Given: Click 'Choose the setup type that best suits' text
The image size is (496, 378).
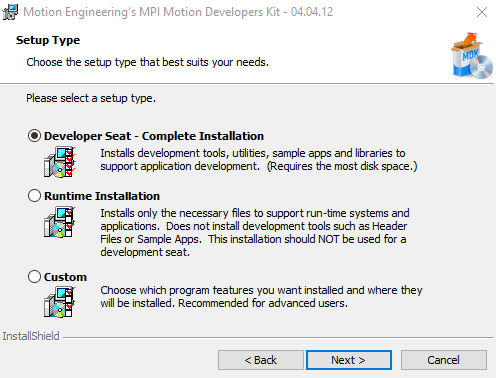Looking at the screenshot, I should [x=147, y=62].
